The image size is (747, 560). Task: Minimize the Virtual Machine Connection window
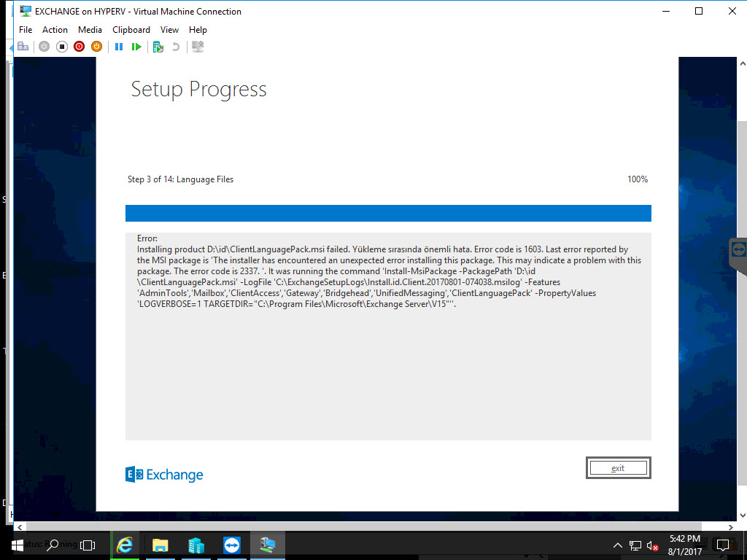(x=666, y=11)
